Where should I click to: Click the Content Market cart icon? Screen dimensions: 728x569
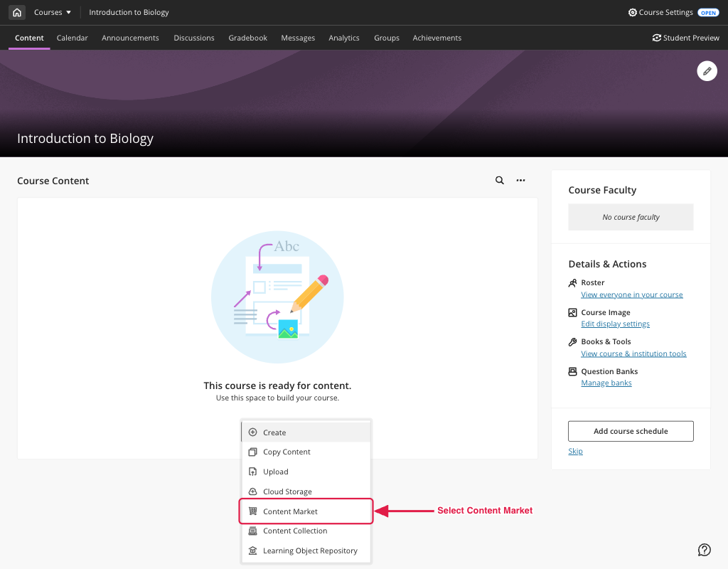point(252,511)
